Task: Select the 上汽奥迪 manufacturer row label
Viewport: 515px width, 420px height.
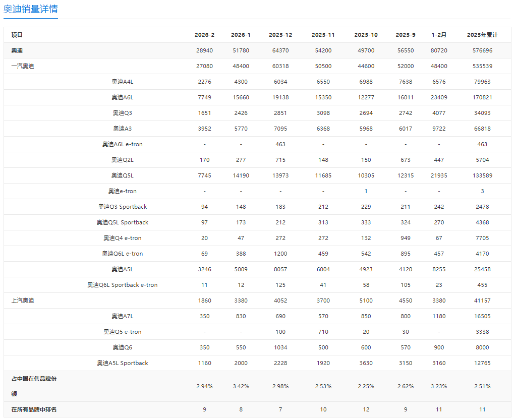Action: (x=23, y=301)
